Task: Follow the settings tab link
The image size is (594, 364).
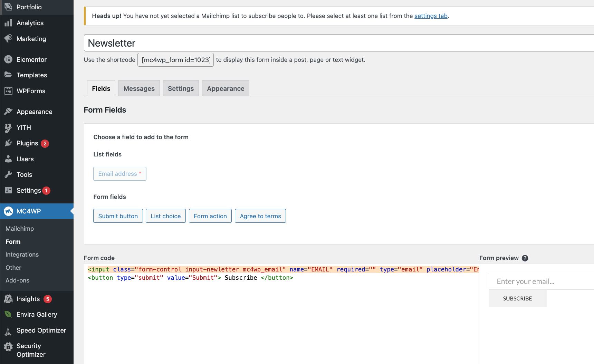Action: [431, 16]
